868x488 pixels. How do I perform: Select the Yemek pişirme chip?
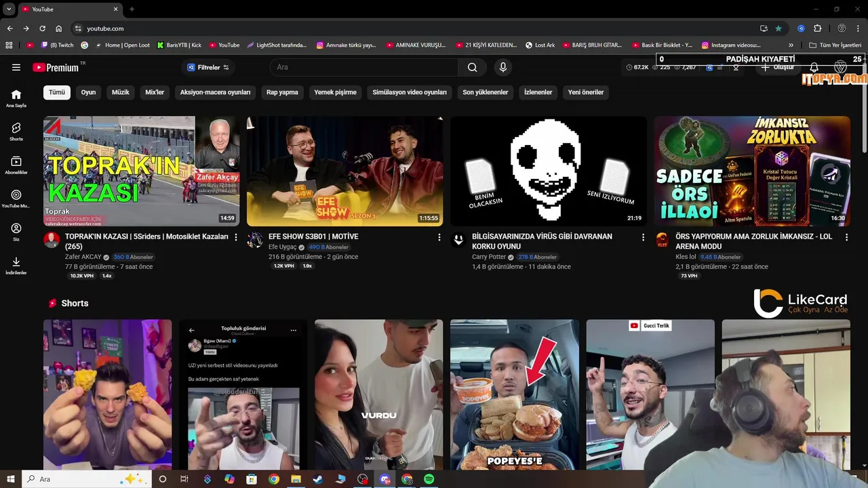coord(335,92)
